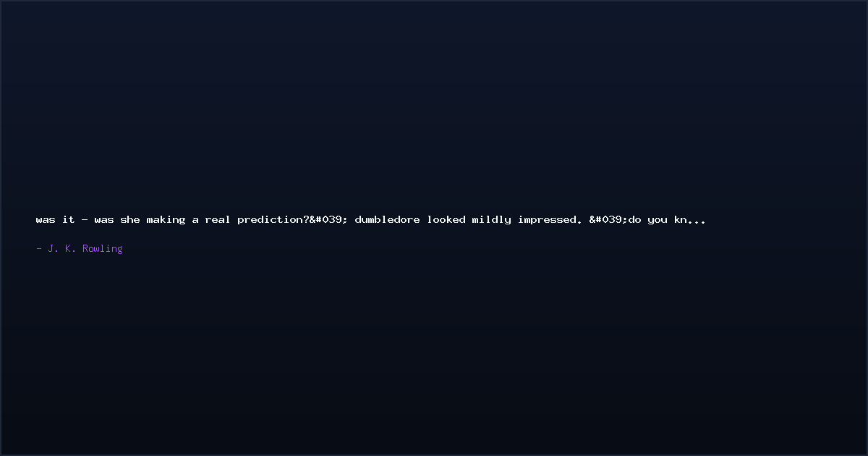Click the second 'was' in the quote
The height and width of the screenshot is (456, 868).
tap(104, 219)
